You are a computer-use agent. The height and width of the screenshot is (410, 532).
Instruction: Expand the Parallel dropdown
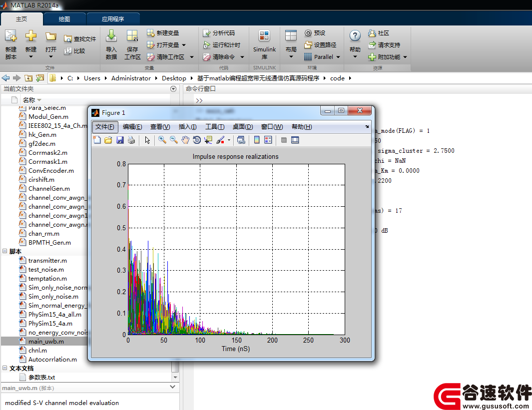(338, 57)
